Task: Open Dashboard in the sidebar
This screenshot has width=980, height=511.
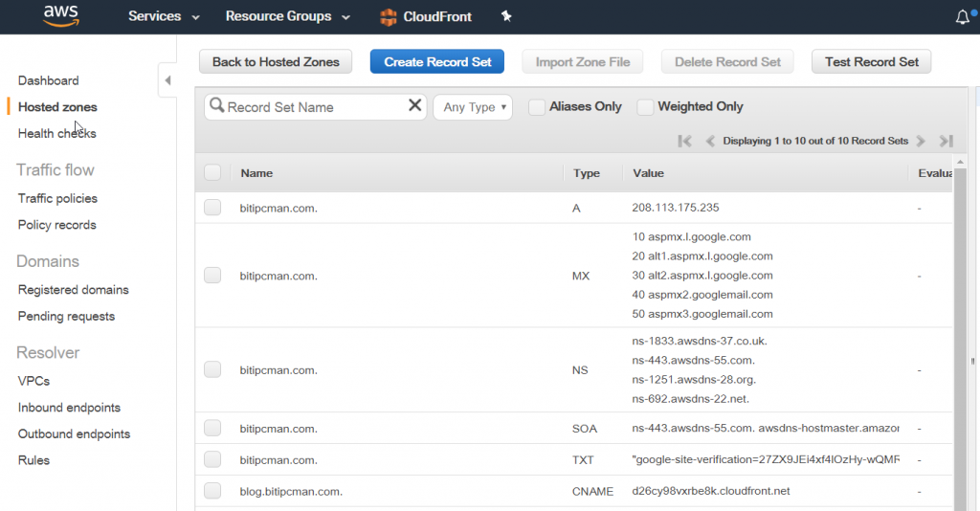Action: (x=48, y=80)
